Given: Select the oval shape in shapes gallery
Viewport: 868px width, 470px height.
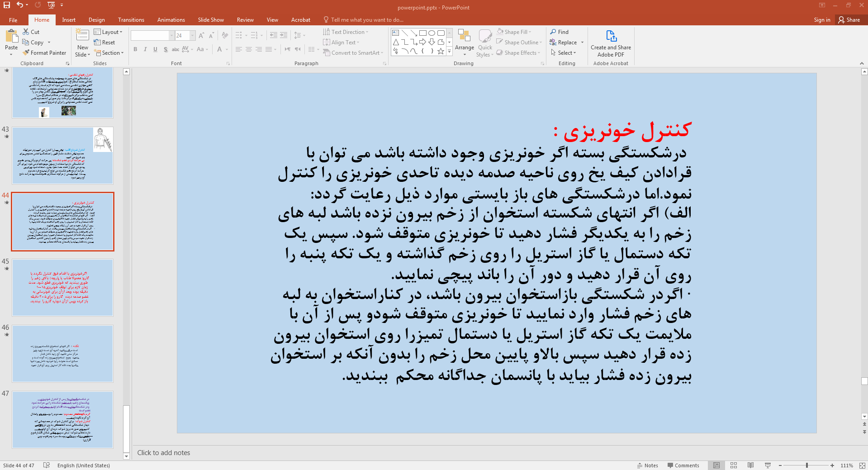Looking at the screenshot, I should [x=432, y=33].
